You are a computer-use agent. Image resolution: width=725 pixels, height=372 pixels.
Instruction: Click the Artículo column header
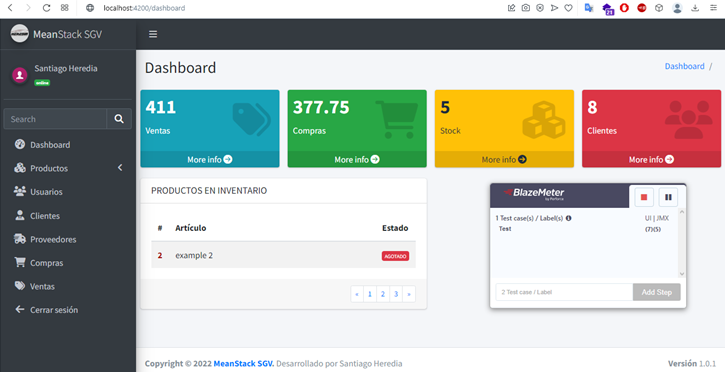coord(190,228)
